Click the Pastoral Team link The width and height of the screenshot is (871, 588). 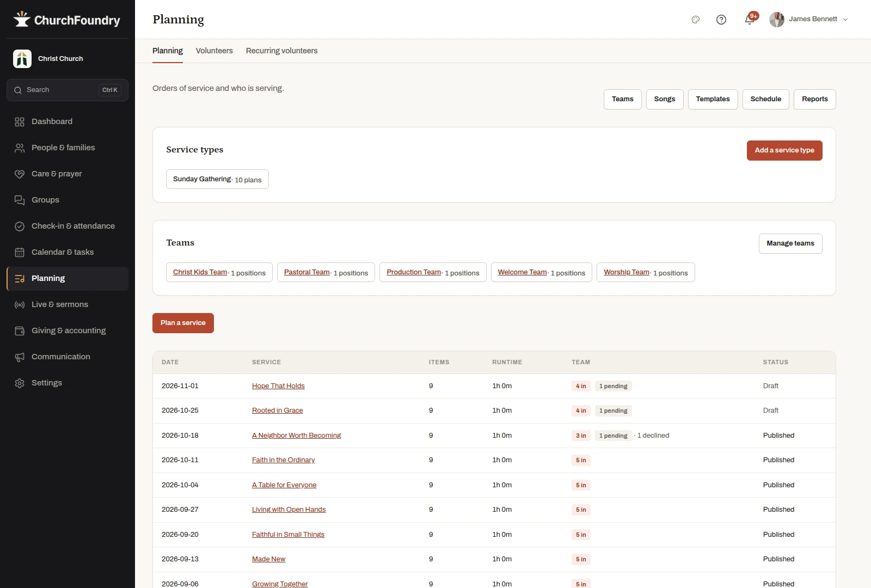pyautogui.click(x=307, y=272)
